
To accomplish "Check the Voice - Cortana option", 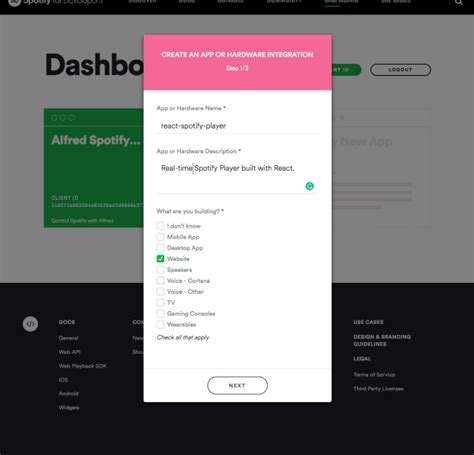I will coord(160,281).
